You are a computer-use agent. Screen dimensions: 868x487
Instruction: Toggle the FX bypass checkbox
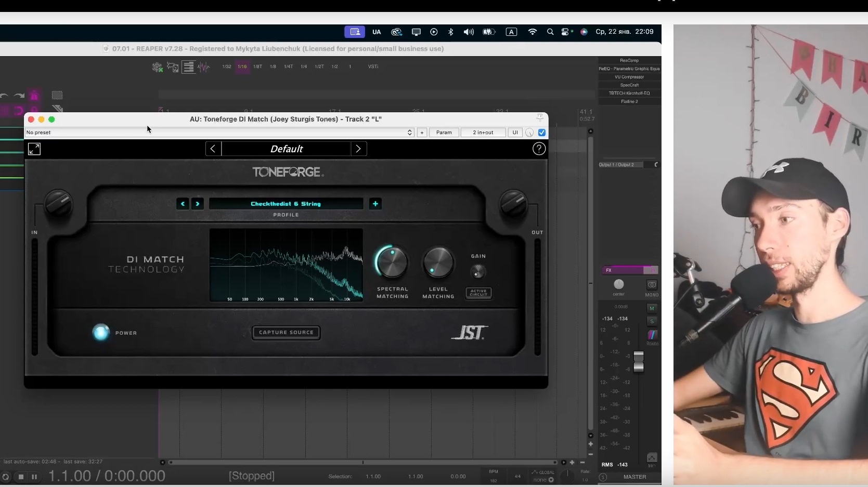[x=542, y=133]
